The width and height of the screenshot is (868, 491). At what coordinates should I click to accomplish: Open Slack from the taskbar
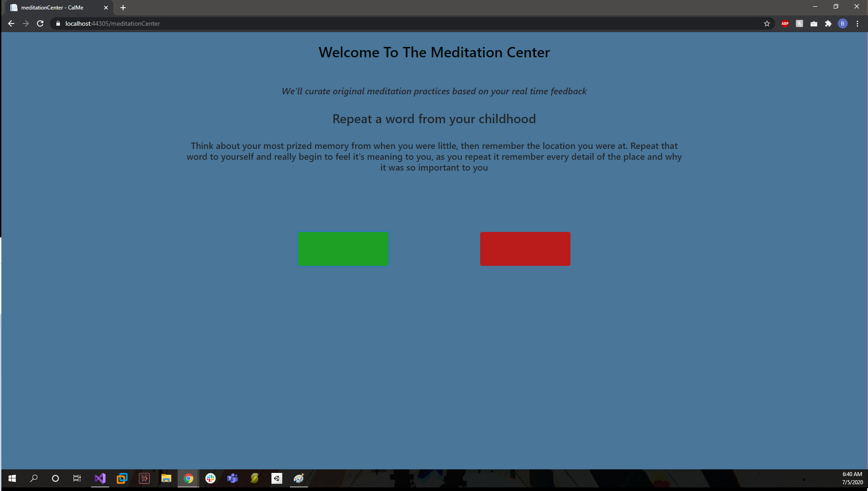[x=211, y=478]
